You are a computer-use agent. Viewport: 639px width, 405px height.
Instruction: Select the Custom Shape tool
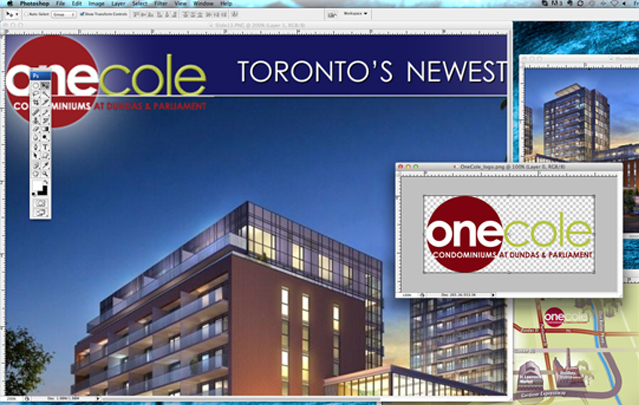[x=45, y=156]
